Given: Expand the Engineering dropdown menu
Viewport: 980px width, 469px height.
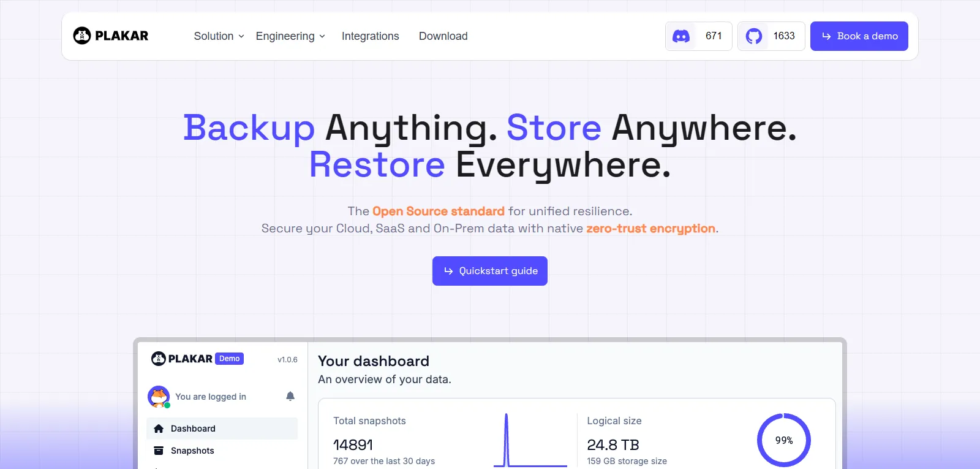Looking at the screenshot, I should (290, 36).
